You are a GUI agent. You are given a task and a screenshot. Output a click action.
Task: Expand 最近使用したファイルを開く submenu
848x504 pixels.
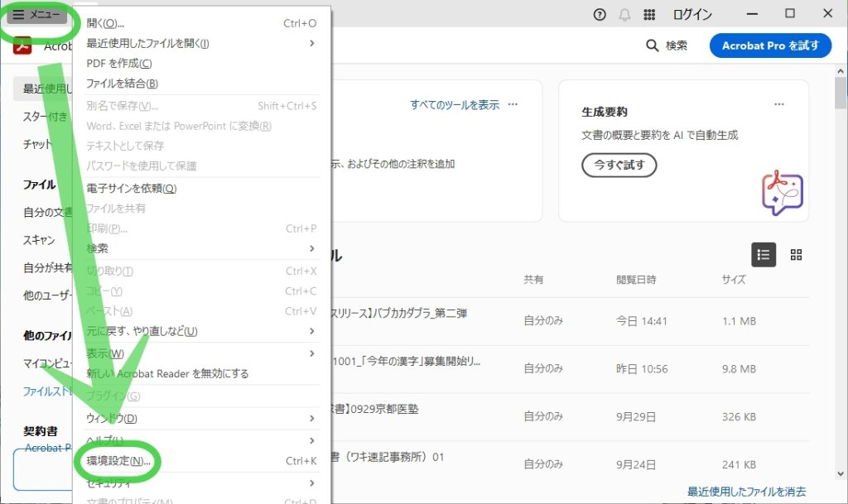[312, 43]
